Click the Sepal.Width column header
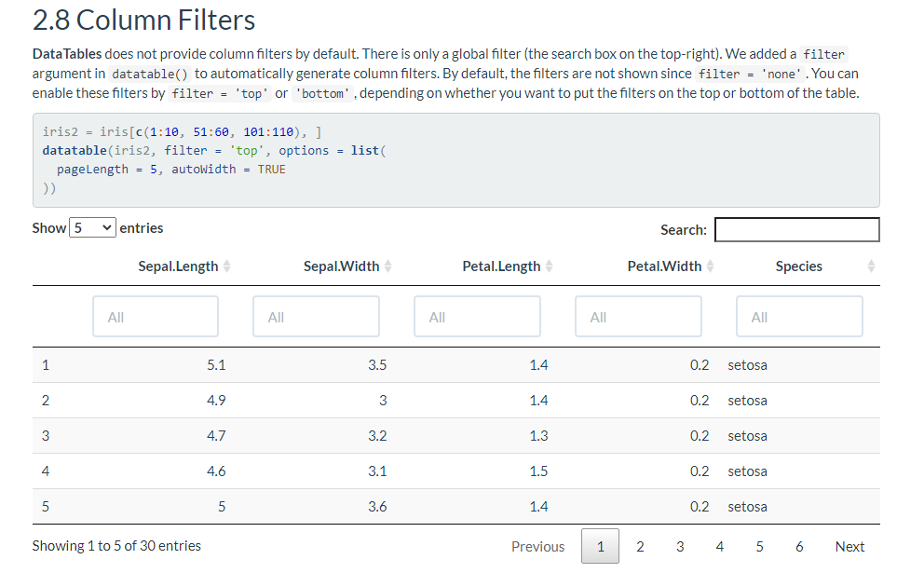Viewport: 924px width, 573px height. tap(341, 266)
